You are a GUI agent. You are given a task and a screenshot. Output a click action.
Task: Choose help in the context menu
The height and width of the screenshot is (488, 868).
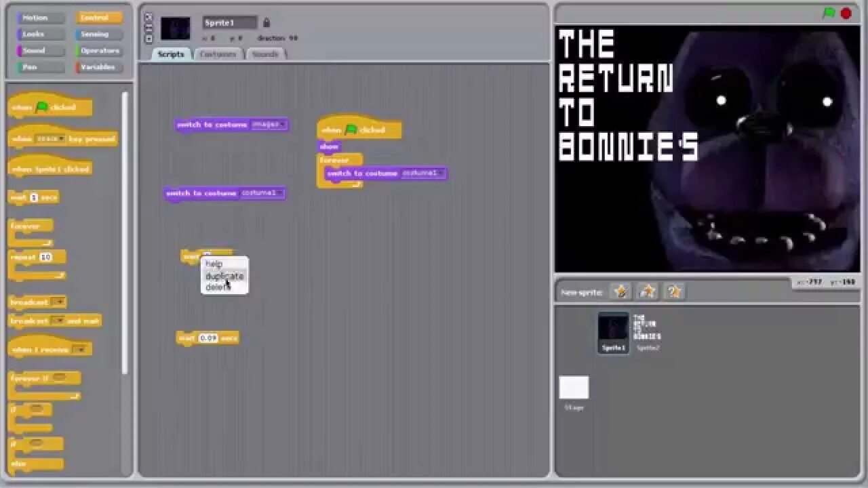214,264
